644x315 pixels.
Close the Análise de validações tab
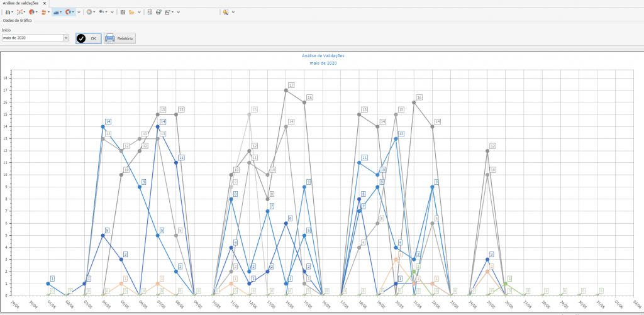click(x=44, y=3)
